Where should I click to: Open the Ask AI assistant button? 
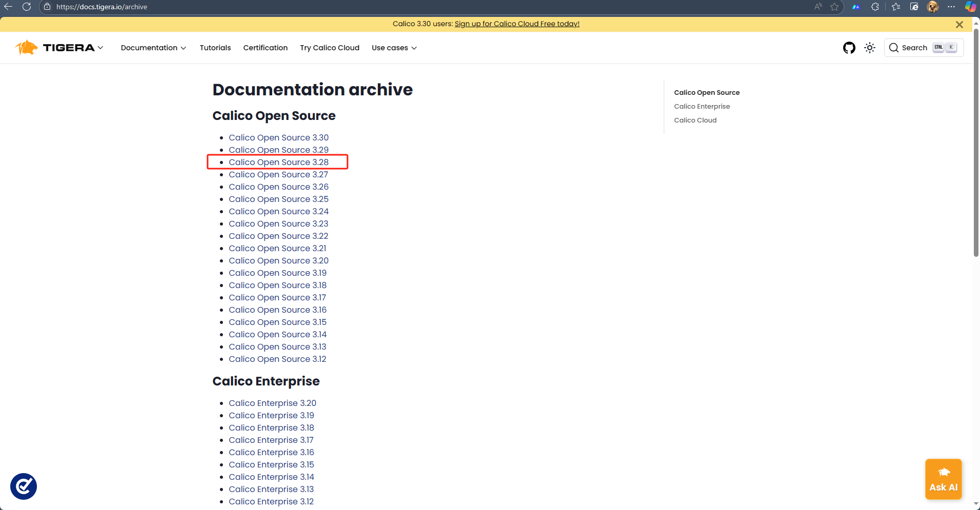tap(943, 479)
